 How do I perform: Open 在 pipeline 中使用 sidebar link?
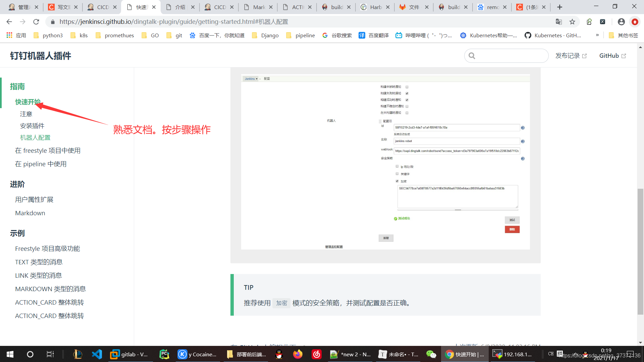click(41, 164)
